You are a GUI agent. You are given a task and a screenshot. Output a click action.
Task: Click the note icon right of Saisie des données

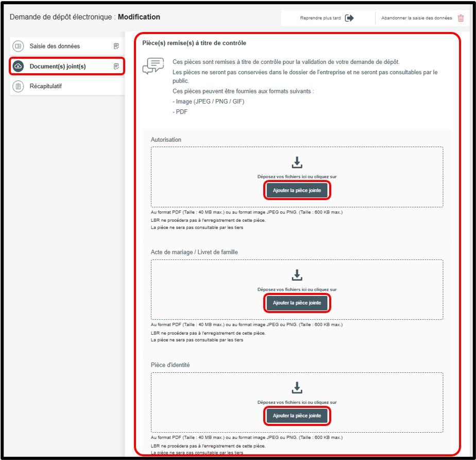[116, 46]
